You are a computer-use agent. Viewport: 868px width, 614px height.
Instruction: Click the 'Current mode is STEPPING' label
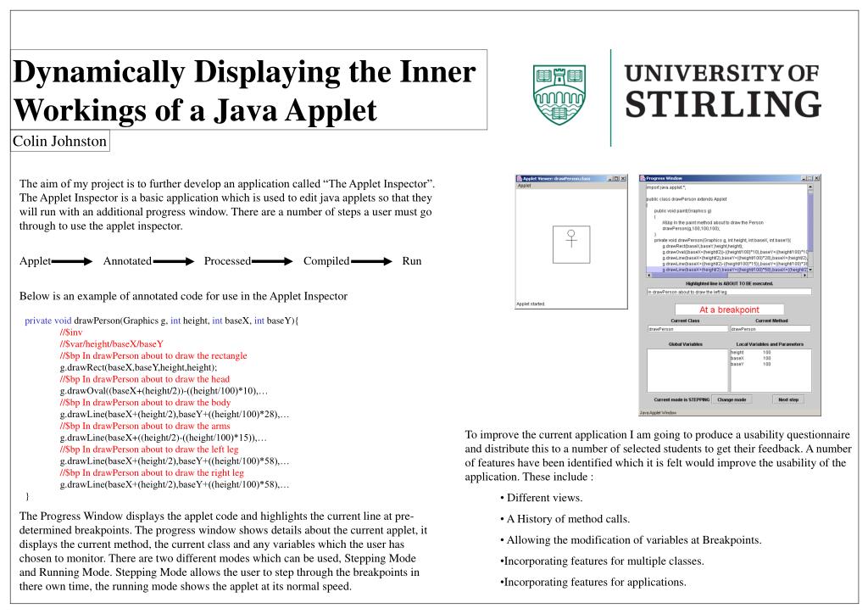[x=682, y=399]
